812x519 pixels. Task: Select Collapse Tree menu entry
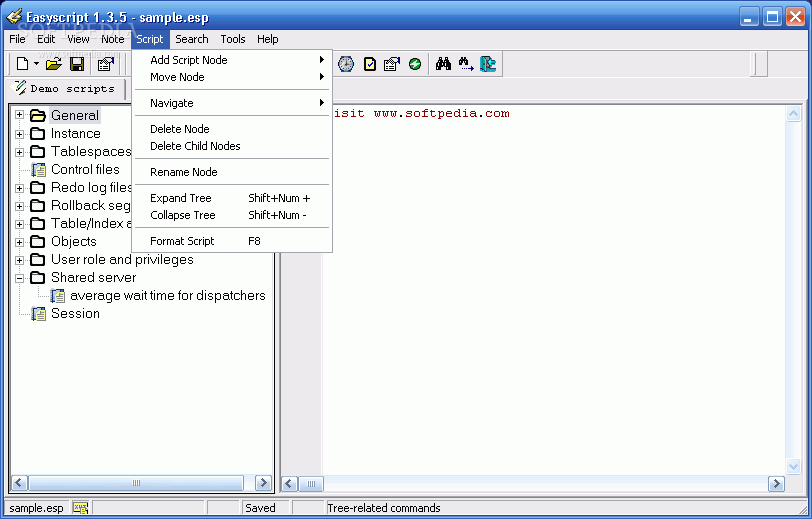(232, 215)
